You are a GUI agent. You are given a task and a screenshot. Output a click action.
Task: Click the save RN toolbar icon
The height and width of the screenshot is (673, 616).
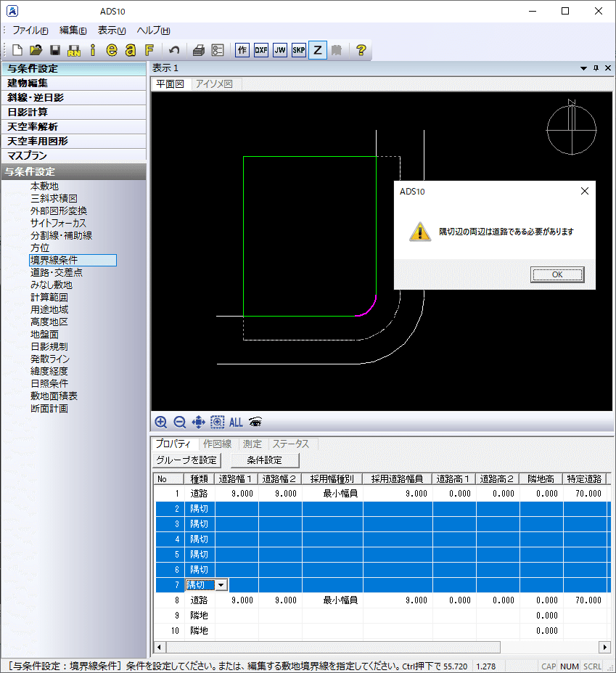pyautogui.click(x=74, y=50)
